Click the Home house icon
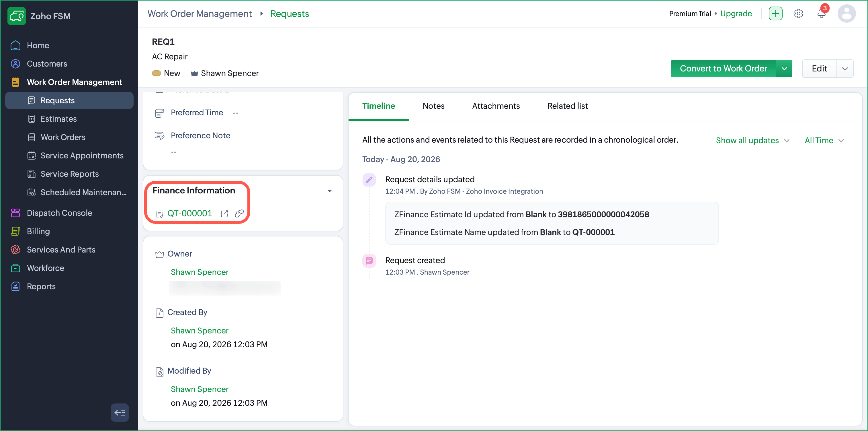Viewport: 868px width, 431px height. pos(15,46)
